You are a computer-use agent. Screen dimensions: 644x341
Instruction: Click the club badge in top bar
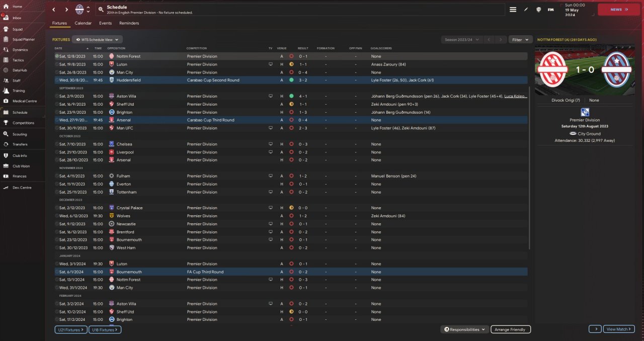pos(79,9)
